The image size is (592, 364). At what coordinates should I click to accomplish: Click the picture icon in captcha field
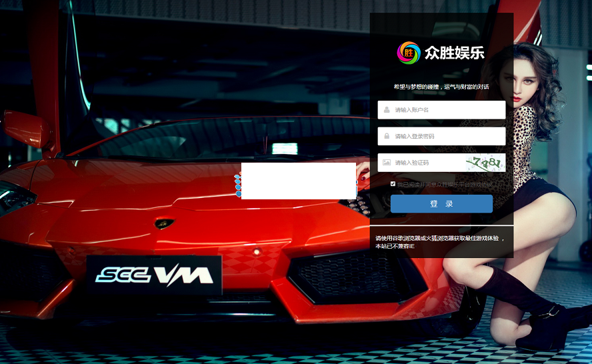pos(386,163)
